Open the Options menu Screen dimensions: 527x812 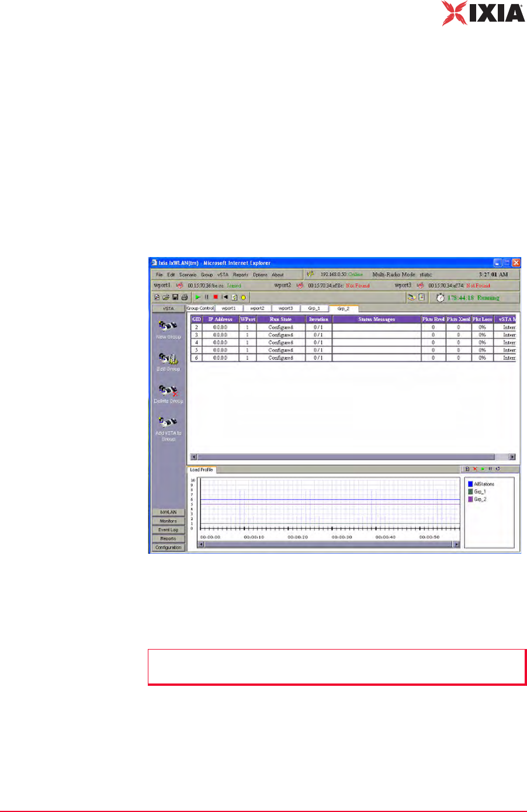(260, 275)
